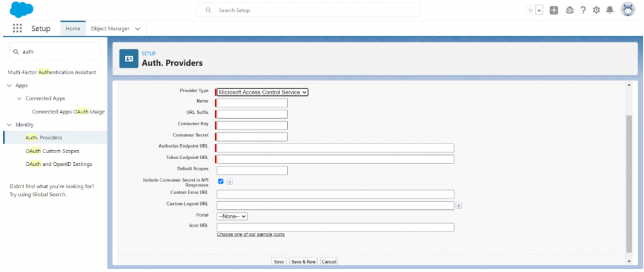
Task: Open OAuth Custom Scopes in sidebar
Action: click(x=52, y=151)
